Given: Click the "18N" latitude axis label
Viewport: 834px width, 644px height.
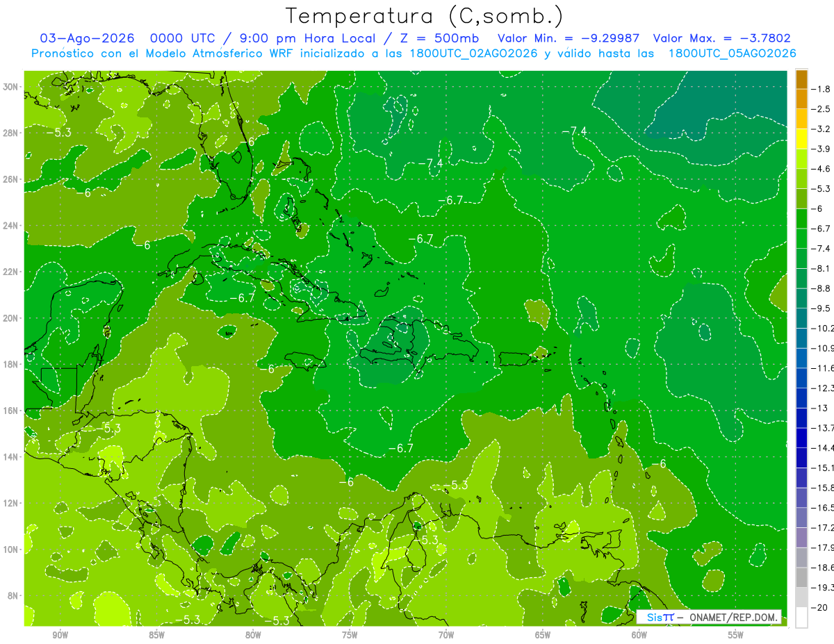Looking at the screenshot, I should 10,364.
